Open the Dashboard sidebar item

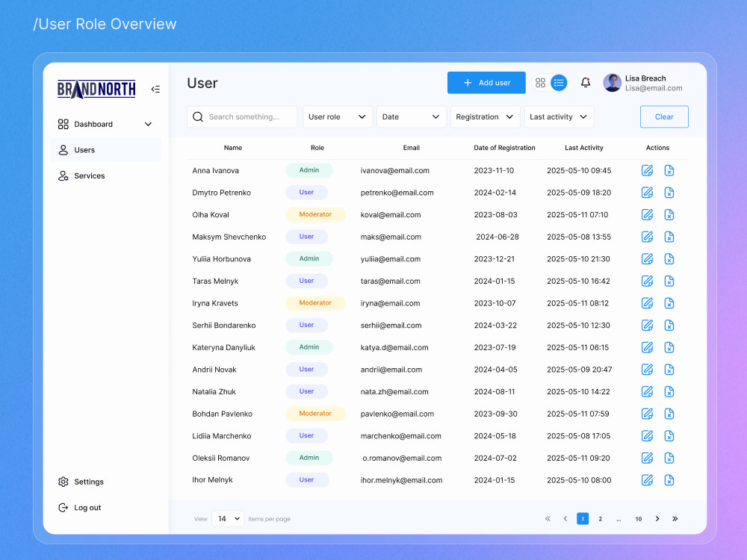pyautogui.click(x=105, y=124)
